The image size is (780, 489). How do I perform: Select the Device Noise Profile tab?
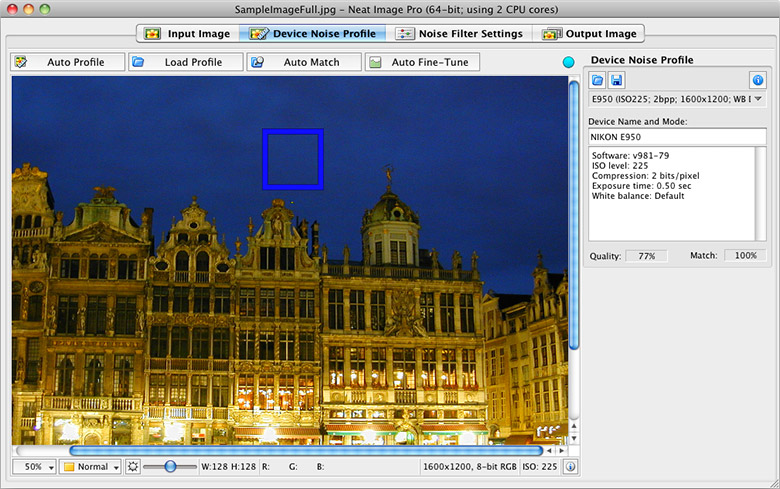(x=312, y=34)
